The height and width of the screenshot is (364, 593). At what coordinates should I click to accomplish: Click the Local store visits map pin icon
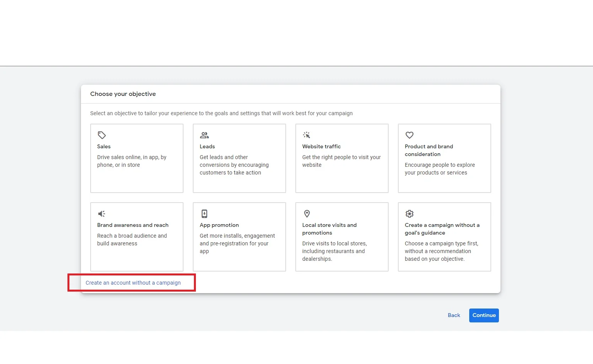tap(307, 214)
